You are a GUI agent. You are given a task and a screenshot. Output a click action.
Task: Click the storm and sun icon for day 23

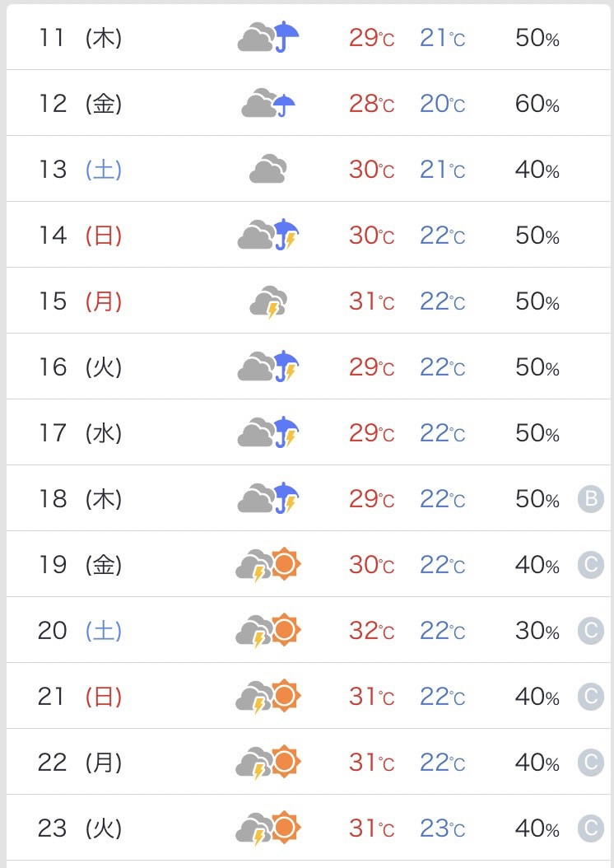268,828
